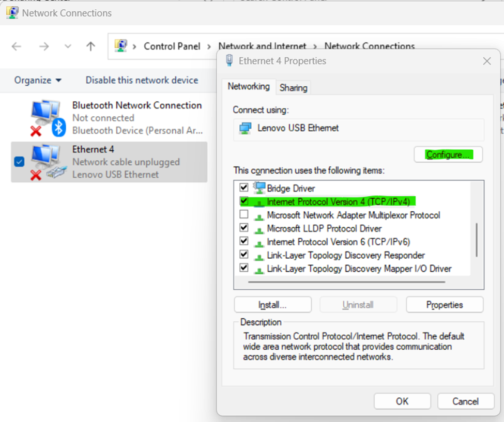The height and width of the screenshot is (422, 504).
Task: Click the Configure button
Action: tap(448, 154)
